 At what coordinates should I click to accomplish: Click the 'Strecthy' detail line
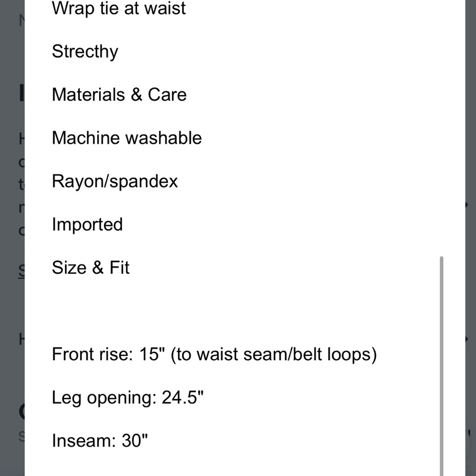point(85,51)
